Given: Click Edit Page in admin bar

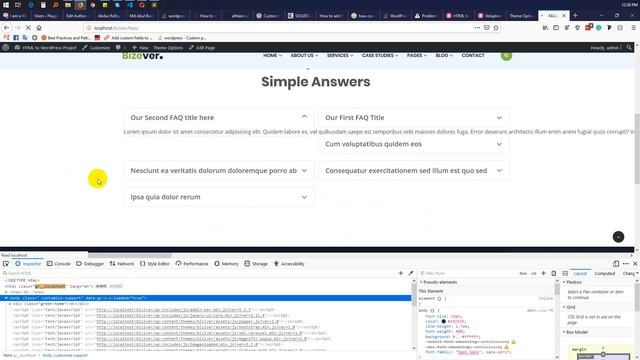Looking at the screenshot, I should [202, 48].
